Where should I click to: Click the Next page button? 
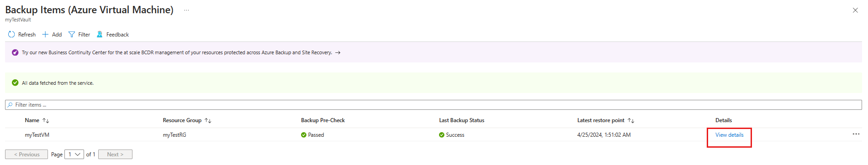(115, 155)
